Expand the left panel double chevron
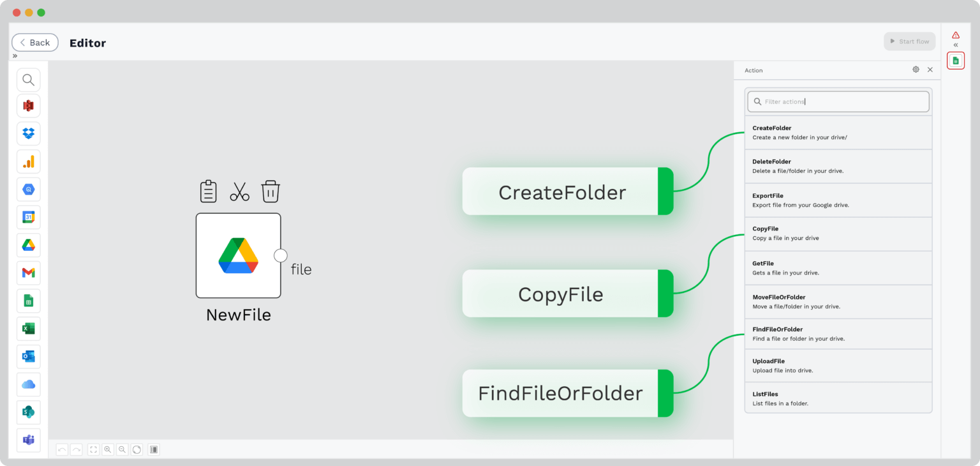 15,56
